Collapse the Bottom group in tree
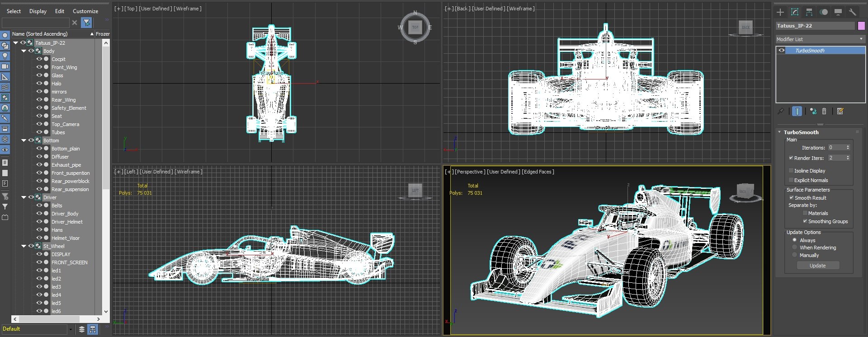Screen dimensions: 868x337 tap(24, 140)
